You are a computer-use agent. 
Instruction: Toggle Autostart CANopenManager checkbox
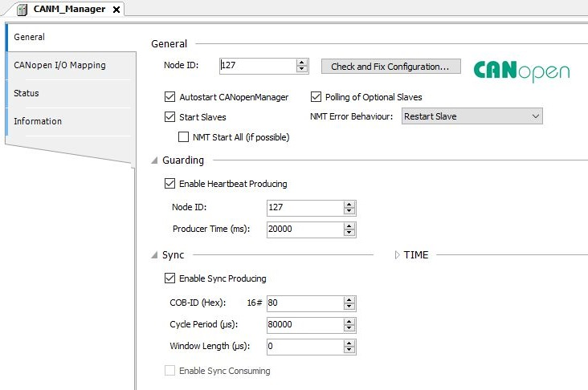(x=169, y=97)
